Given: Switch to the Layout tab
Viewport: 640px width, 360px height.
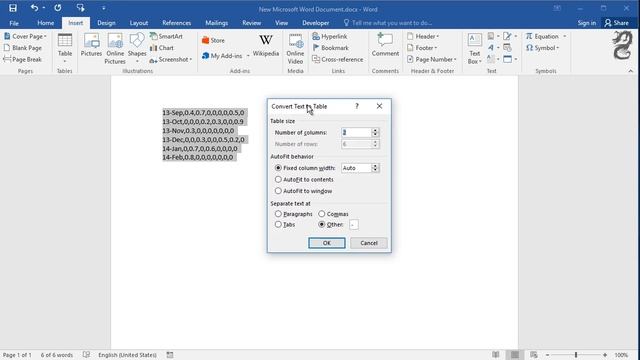Looking at the screenshot, I should (x=139, y=23).
